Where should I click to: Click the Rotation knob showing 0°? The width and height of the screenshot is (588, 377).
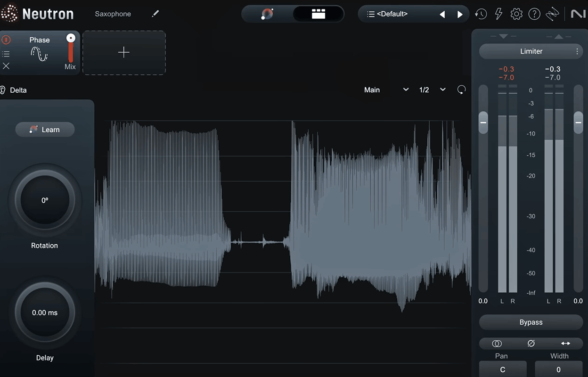tap(45, 201)
